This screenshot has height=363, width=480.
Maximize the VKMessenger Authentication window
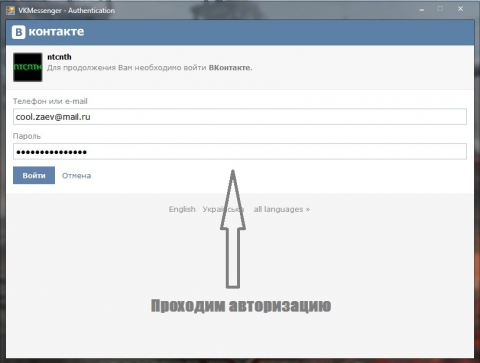[440, 9]
